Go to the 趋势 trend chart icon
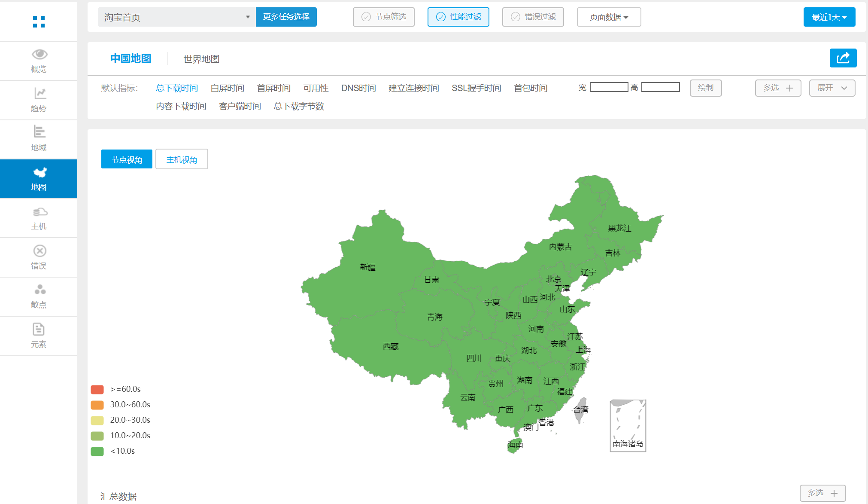Viewport: 868px width, 504px height. pyautogui.click(x=39, y=93)
